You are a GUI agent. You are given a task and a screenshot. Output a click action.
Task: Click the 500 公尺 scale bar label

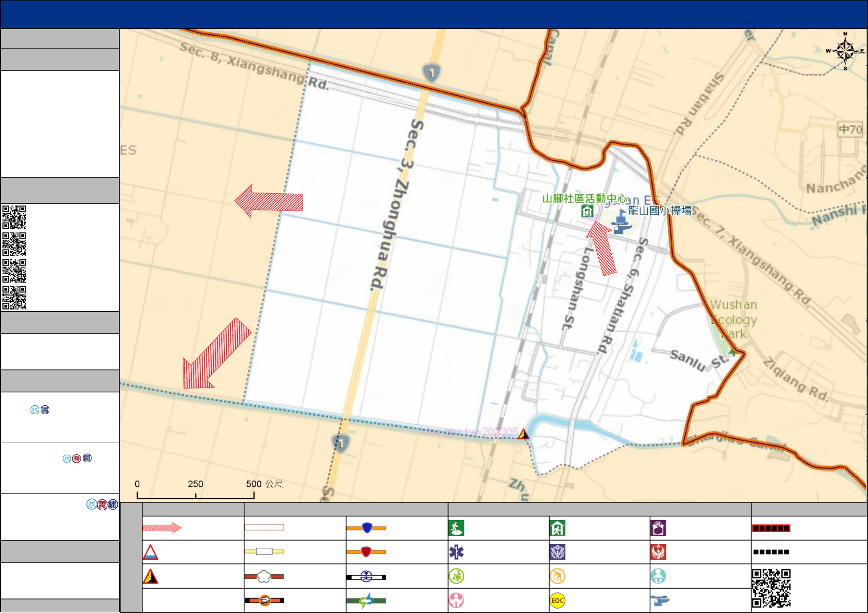(x=265, y=484)
